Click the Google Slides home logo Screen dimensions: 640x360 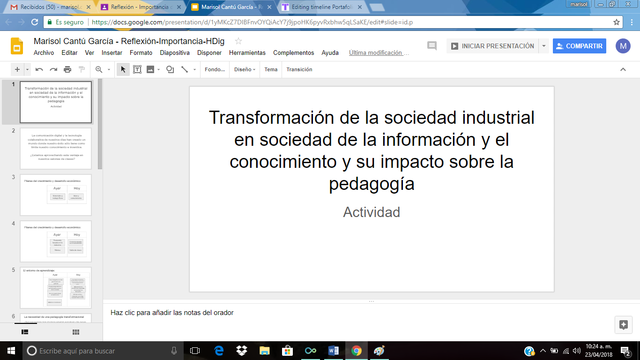tap(17, 46)
